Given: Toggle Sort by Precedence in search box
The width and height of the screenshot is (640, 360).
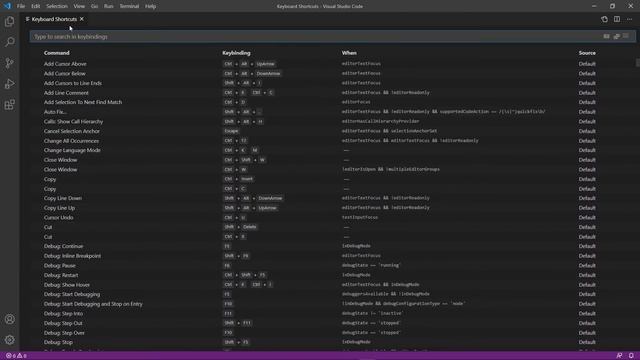Looking at the screenshot, I should [616, 36].
